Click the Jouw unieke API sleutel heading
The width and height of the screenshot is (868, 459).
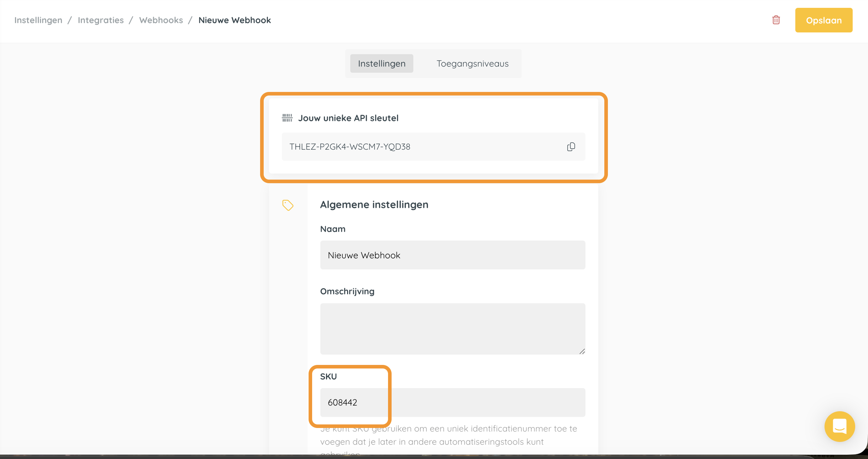(348, 118)
